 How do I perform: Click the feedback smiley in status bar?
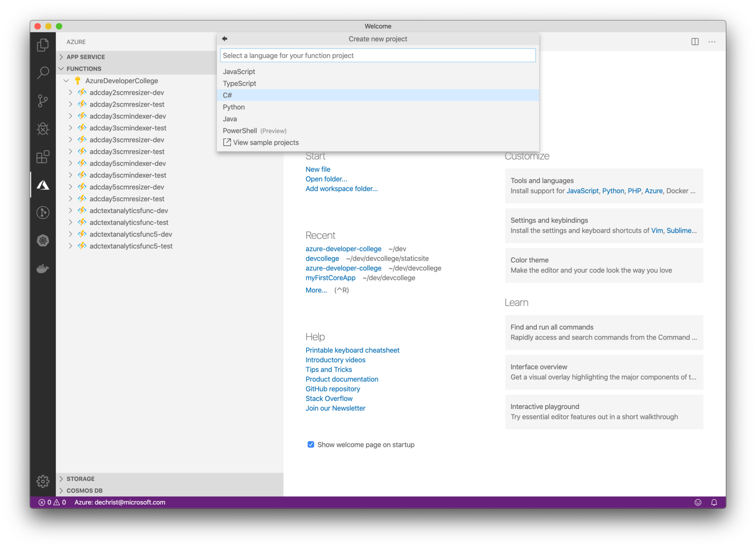(x=698, y=502)
